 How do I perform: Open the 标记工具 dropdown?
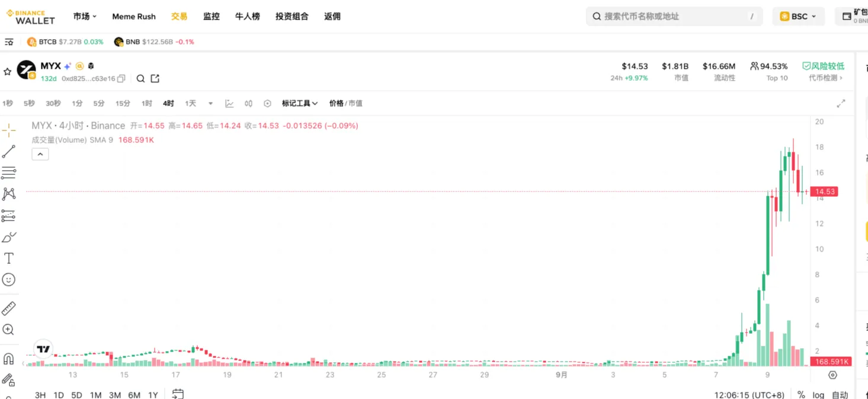pyautogui.click(x=300, y=103)
